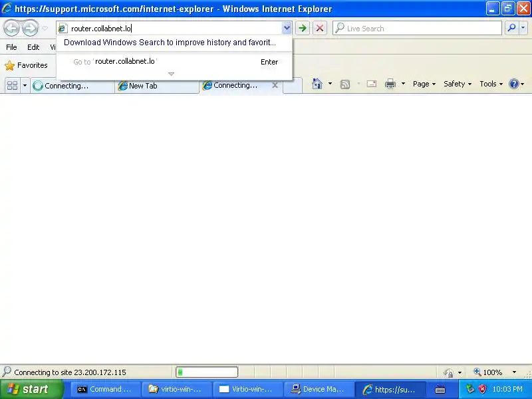Click the on-screen keyboard taskbar icon
This screenshot has width=532, height=399.
pos(440,390)
